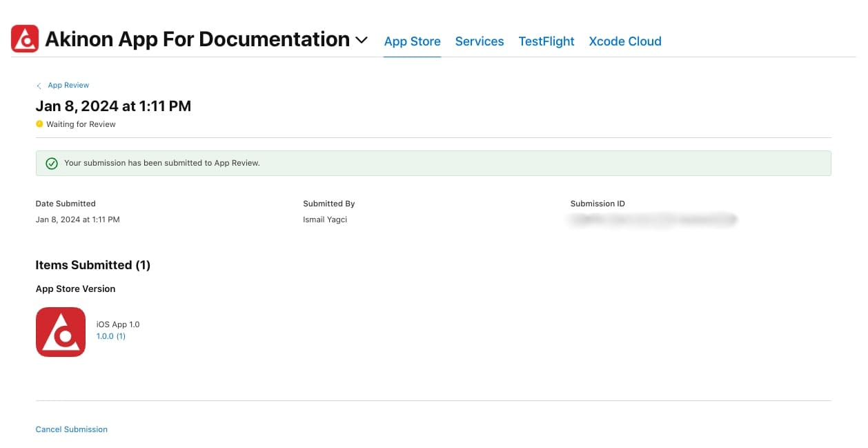Click the blurred Submission ID value
The height and width of the screenshot is (448, 868).
click(x=652, y=220)
